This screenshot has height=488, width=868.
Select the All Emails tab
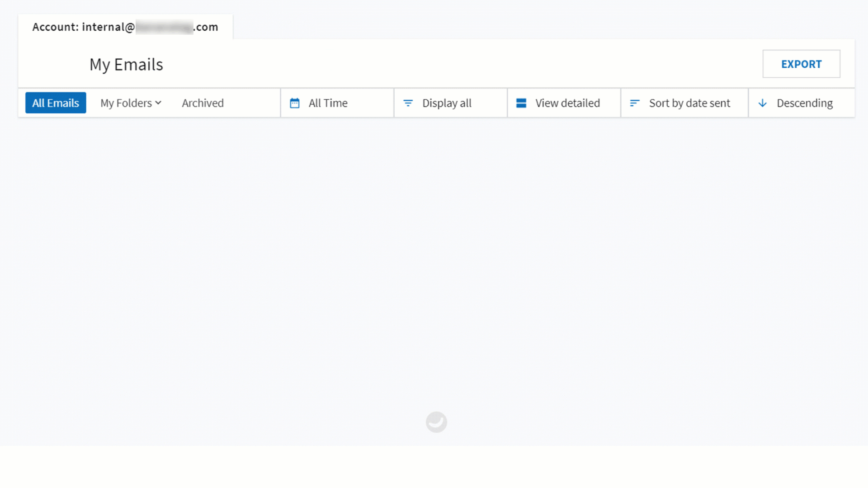click(x=56, y=103)
